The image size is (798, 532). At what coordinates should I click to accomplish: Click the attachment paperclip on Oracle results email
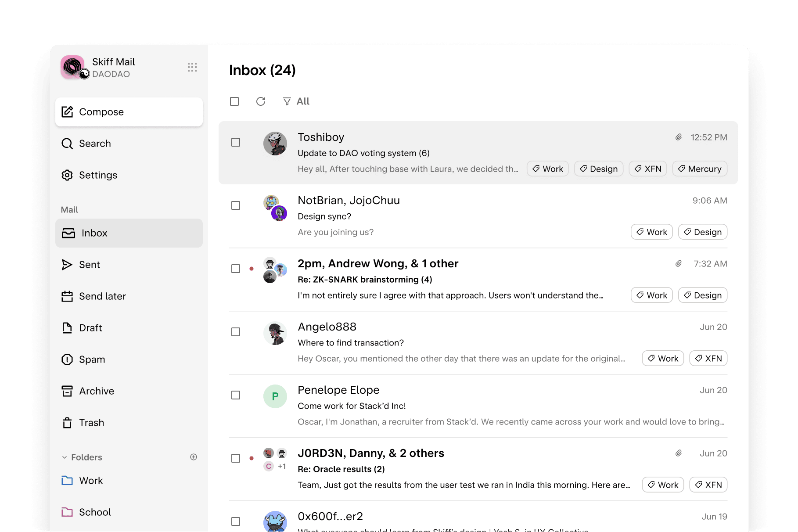679,453
